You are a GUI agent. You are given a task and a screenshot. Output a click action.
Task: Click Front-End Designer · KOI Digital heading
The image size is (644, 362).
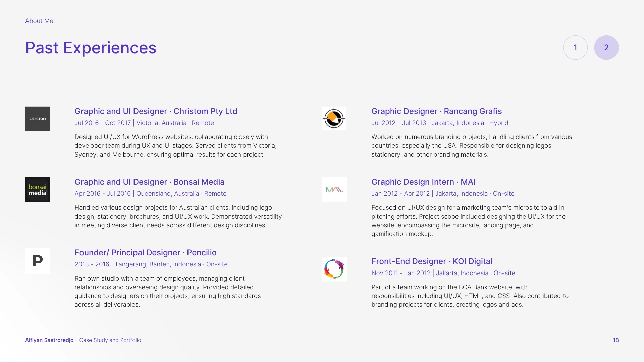(432, 261)
